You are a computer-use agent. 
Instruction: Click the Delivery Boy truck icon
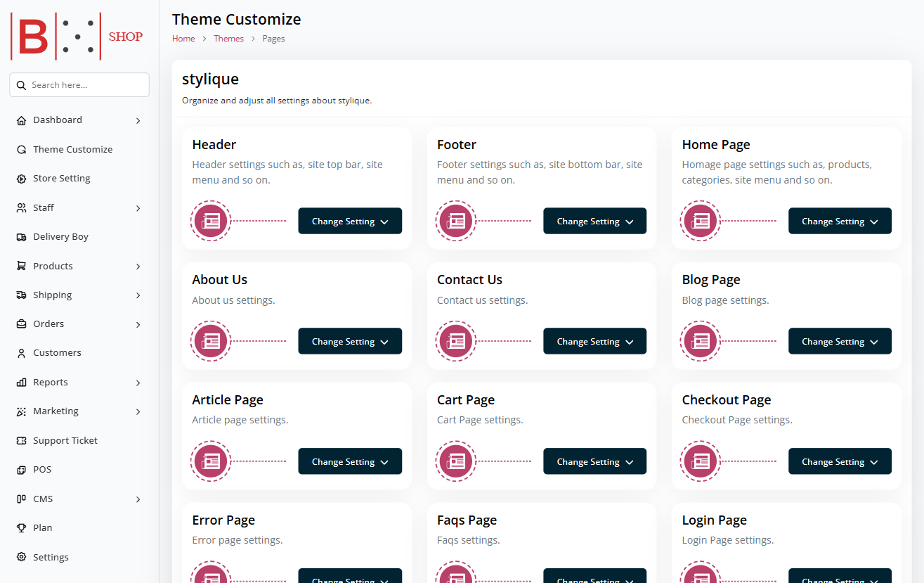click(21, 236)
